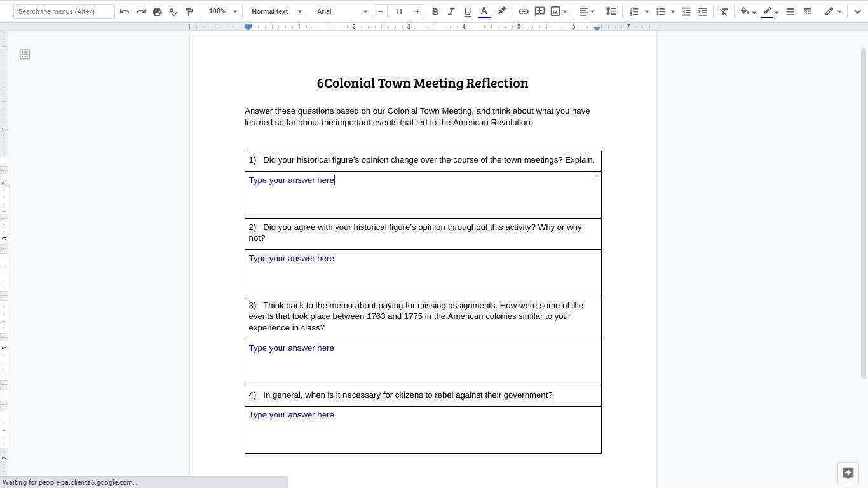
Task: Add a comment using toolbar icon
Action: pos(539,11)
